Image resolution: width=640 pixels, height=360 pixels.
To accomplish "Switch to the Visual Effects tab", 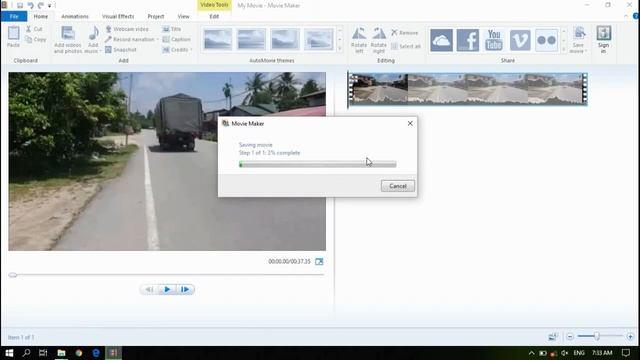I will click(x=118, y=16).
